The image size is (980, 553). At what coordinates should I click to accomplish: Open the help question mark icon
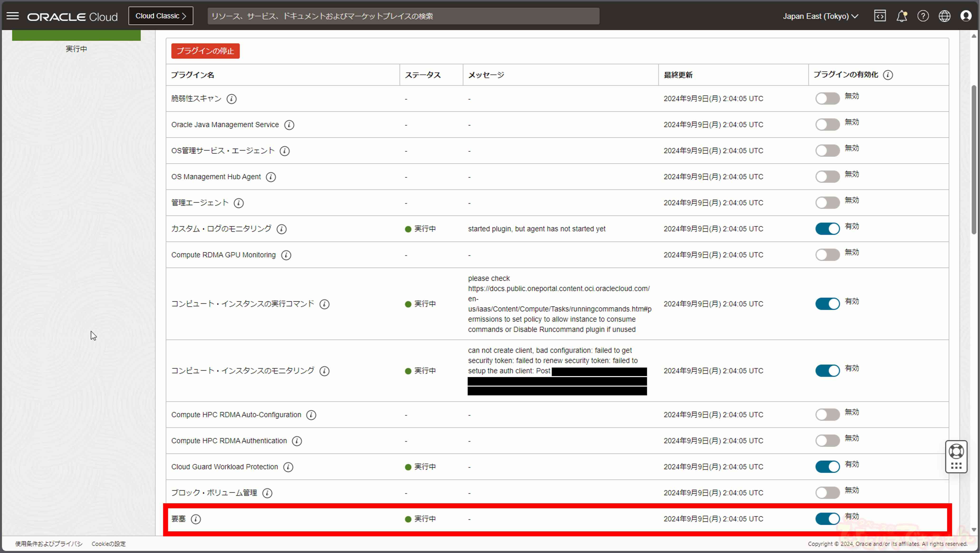click(923, 16)
